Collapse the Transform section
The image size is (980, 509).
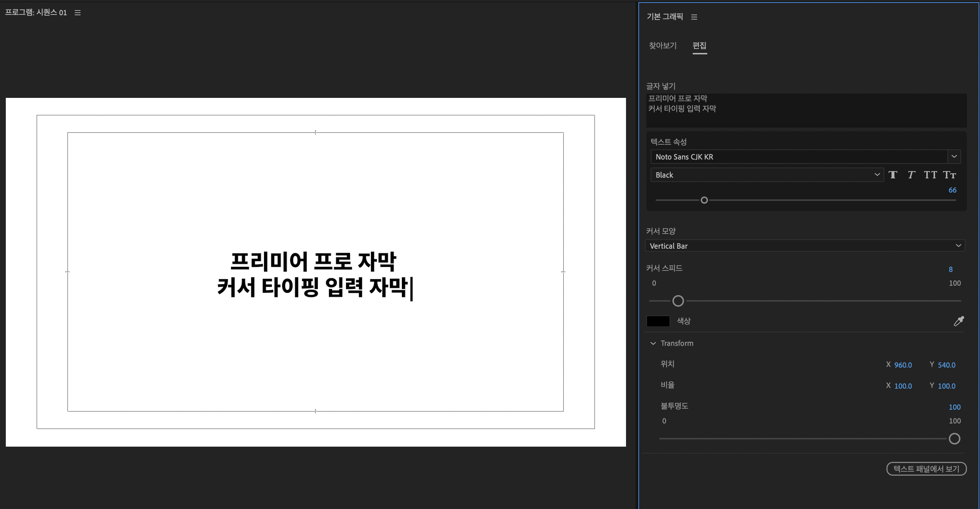point(653,343)
